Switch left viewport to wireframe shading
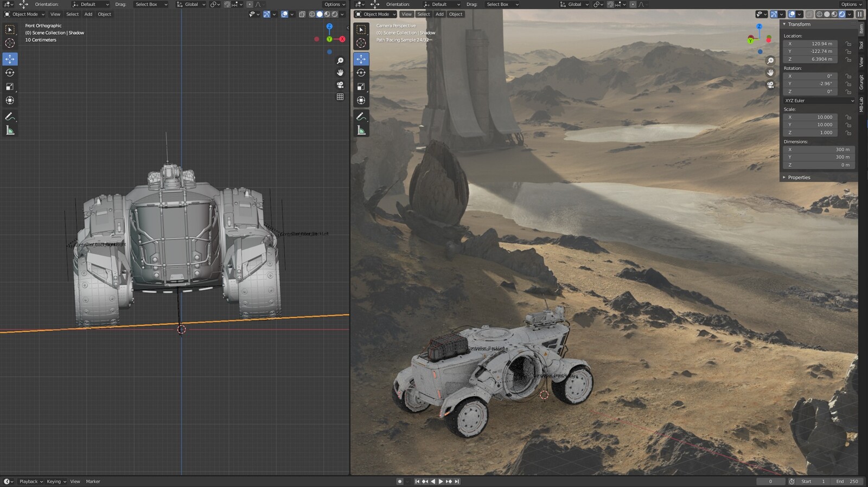Screen dimensions: 868x487 [x=312, y=14]
